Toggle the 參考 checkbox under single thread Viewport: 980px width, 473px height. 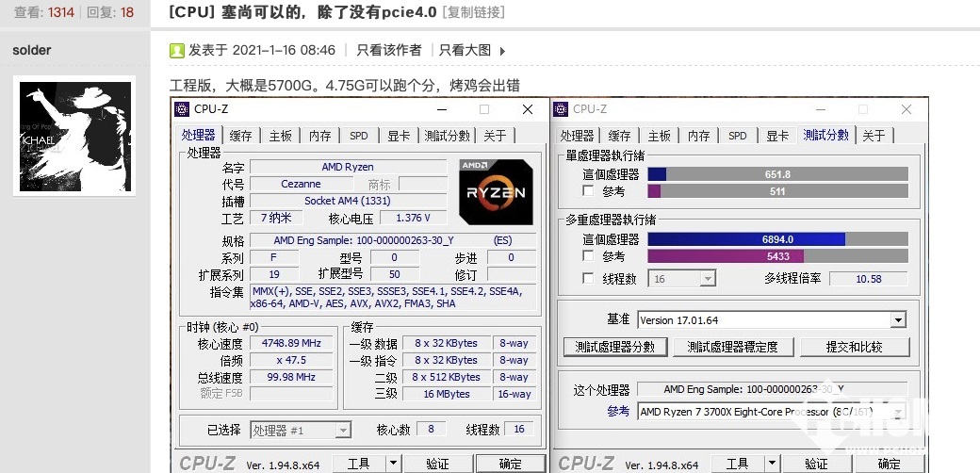coord(588,190)
